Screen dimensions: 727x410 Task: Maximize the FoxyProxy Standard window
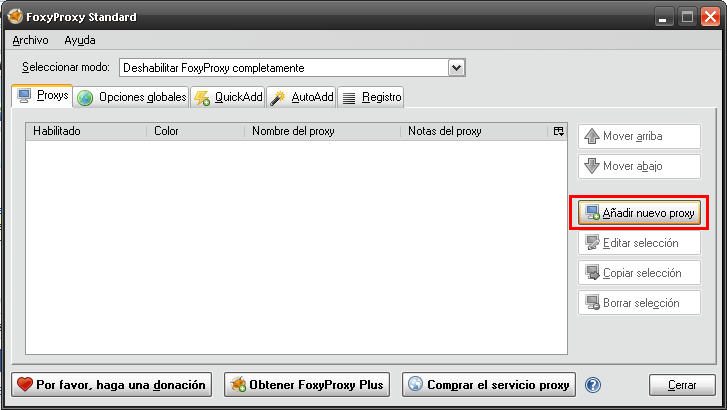(x=687, y=17)
